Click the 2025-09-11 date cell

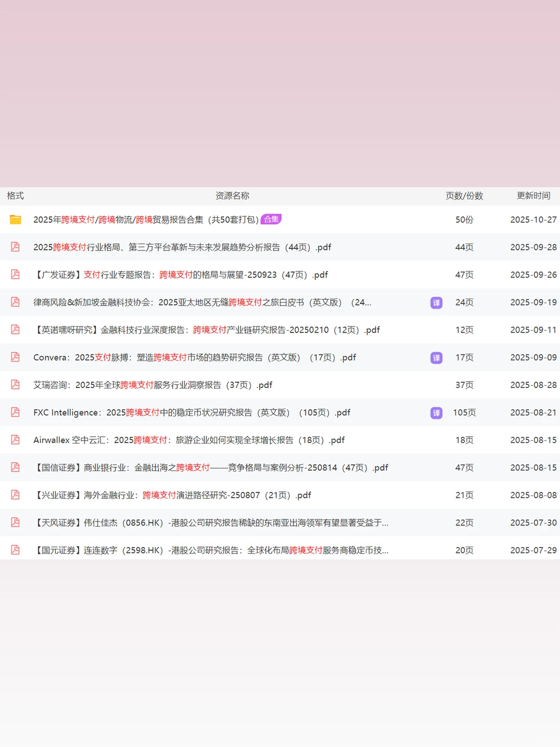533,330
